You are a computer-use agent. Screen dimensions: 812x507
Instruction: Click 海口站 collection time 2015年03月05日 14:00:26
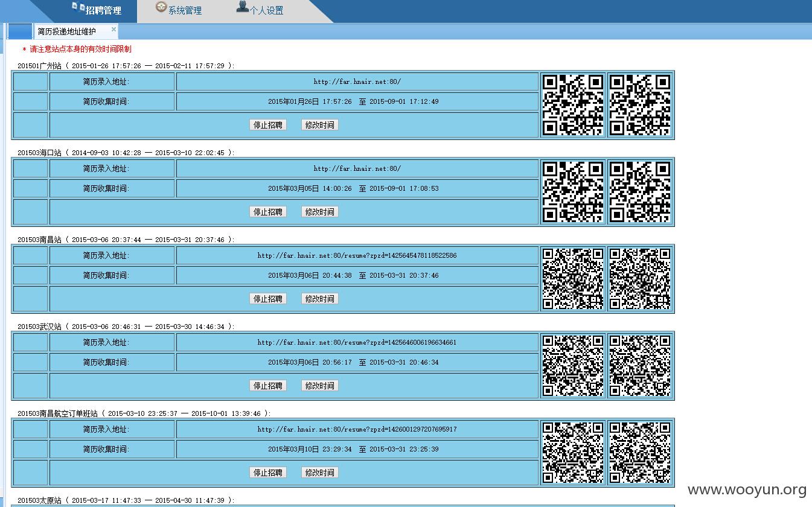(x=310, y=188)
